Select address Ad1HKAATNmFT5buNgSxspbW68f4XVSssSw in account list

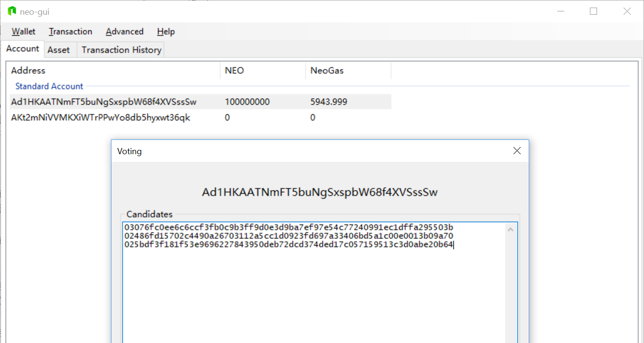pos(104,102)
